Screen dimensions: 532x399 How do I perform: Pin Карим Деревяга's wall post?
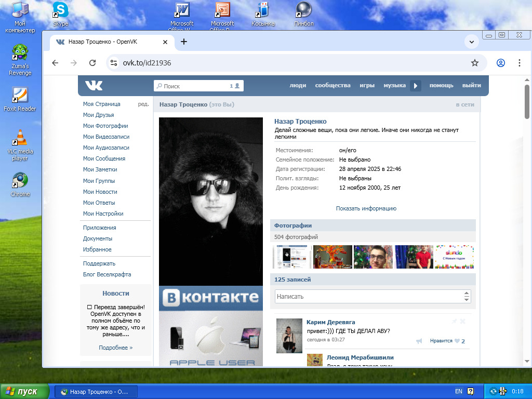[x=454, y=322]
